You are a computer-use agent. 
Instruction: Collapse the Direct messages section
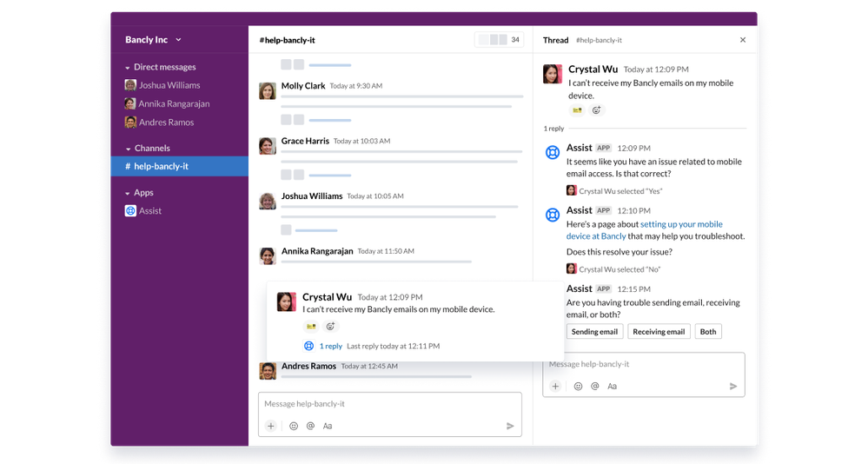tap(128, 68)
